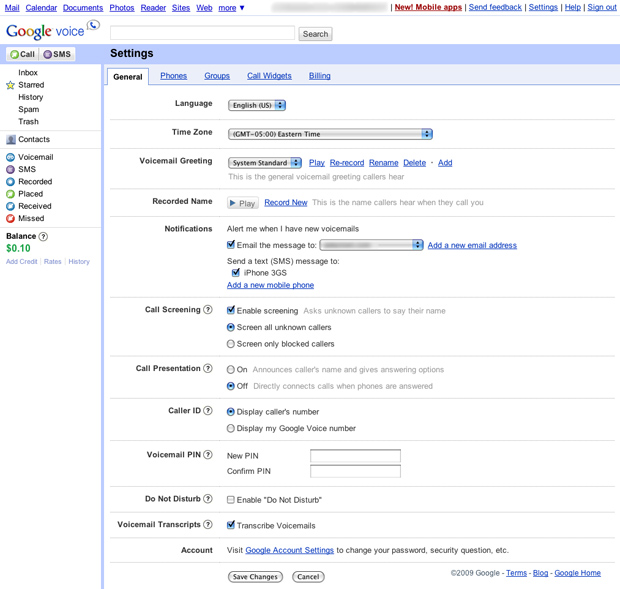
Task: Open help icon next to Caller ID
Action: 208,411
